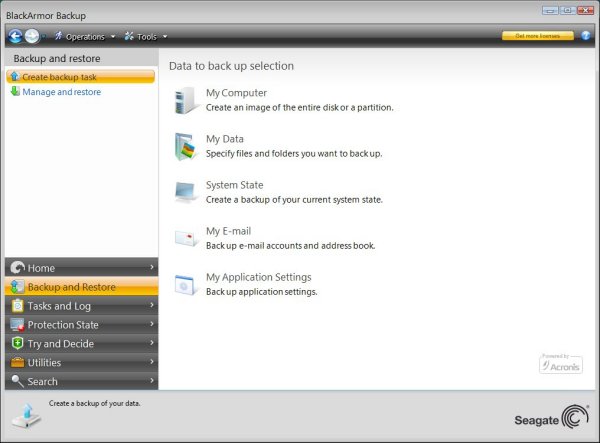Image resolution: width=600 pixels, height=443 pixels.
Task: Click 'Specify files and folders' description text
Action: click(294, 153)
